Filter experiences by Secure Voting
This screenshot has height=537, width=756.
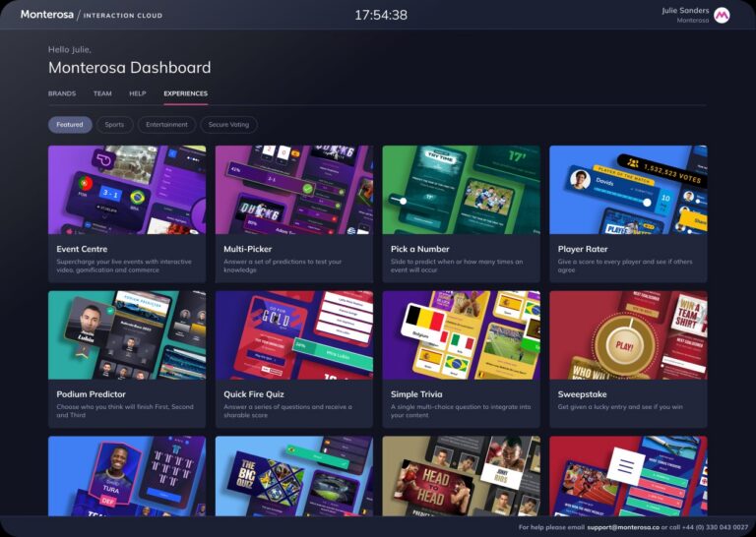tap(228, 125)
